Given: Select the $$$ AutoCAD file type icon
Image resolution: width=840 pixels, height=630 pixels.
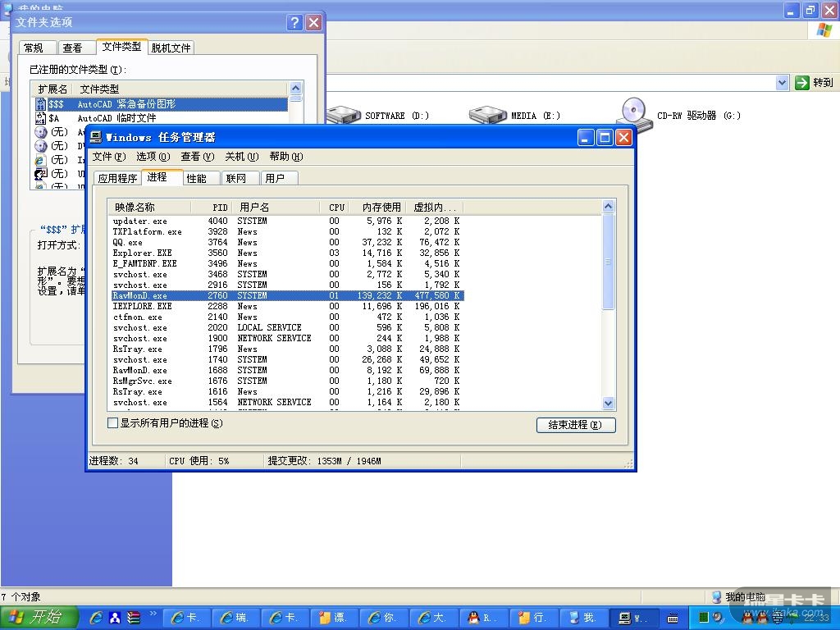Looking at the screenshot, I should 41,104.
